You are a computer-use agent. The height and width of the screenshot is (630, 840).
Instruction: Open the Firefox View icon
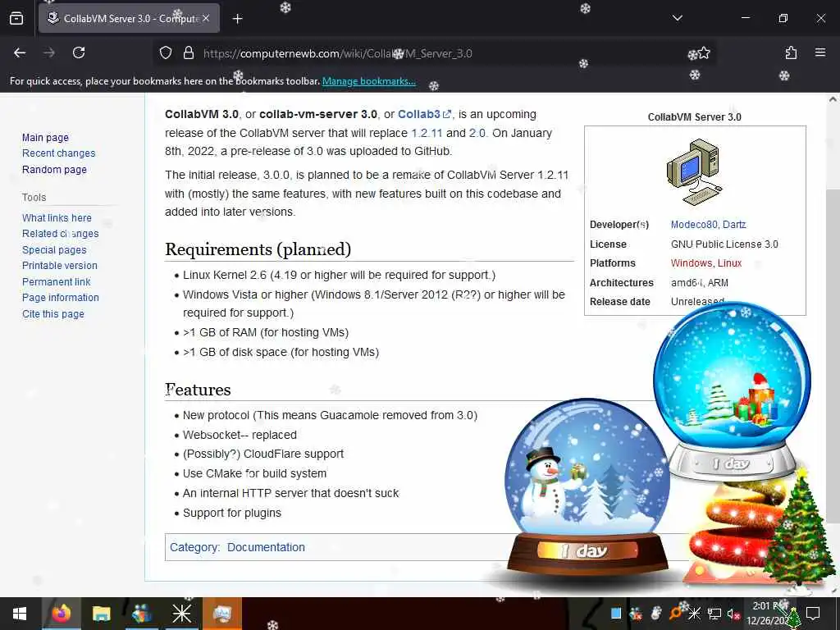(x=16, y=18)
